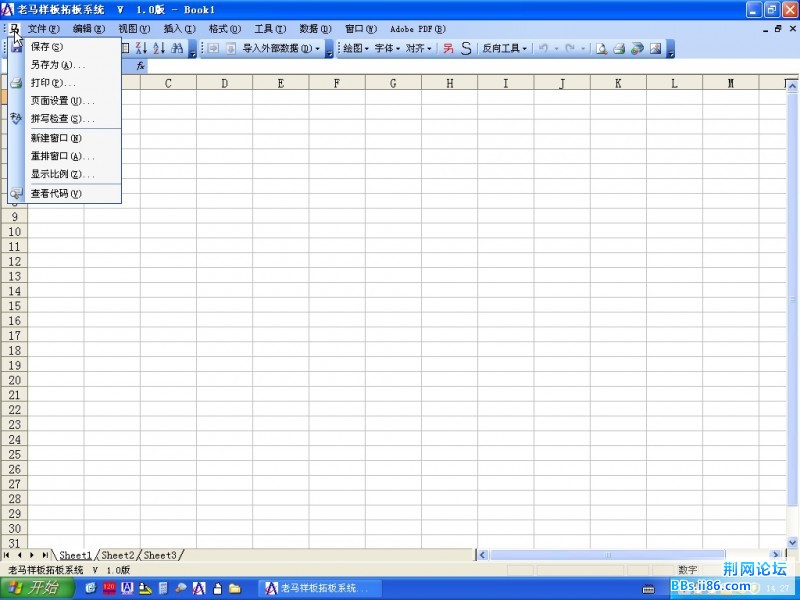Click the 开始 Start button
This screenshot has height=600, width=800.
click(x=36, y=588)
